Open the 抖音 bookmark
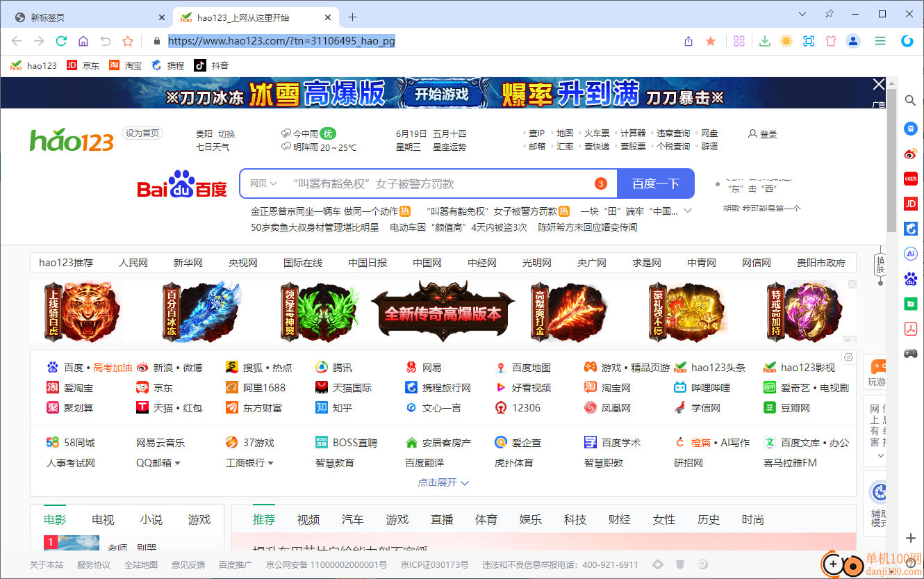Image resolution: width=924 pixels, height=579 pixels. pos(211,65)
